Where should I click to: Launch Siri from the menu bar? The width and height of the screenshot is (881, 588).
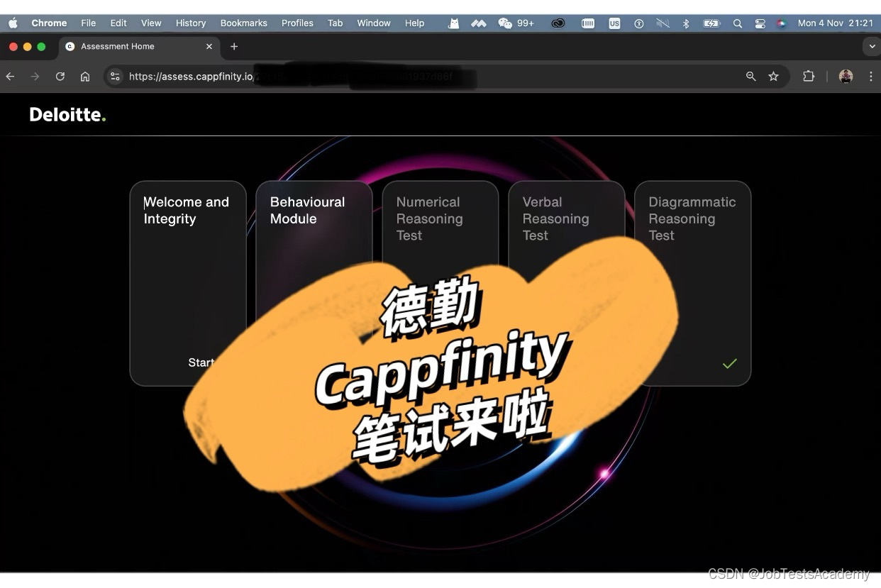(x=781, y=23)
